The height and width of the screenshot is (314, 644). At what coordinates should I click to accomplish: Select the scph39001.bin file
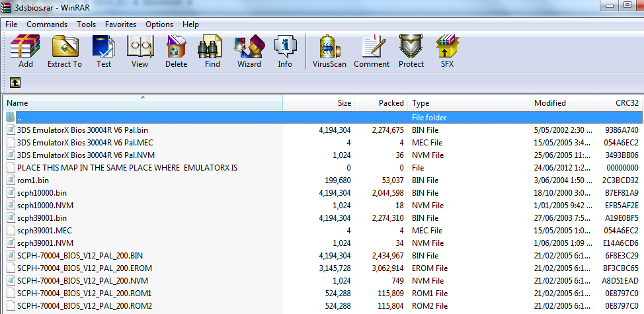coord(42,218)
